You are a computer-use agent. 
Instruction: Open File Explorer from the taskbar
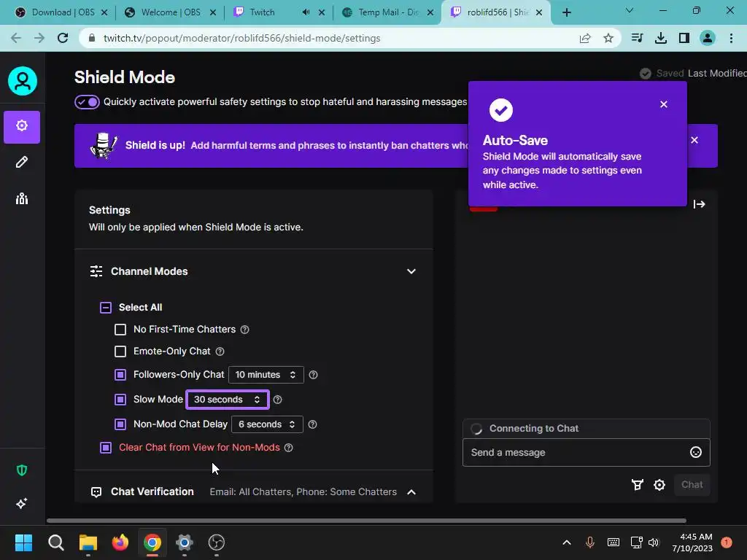88,542
